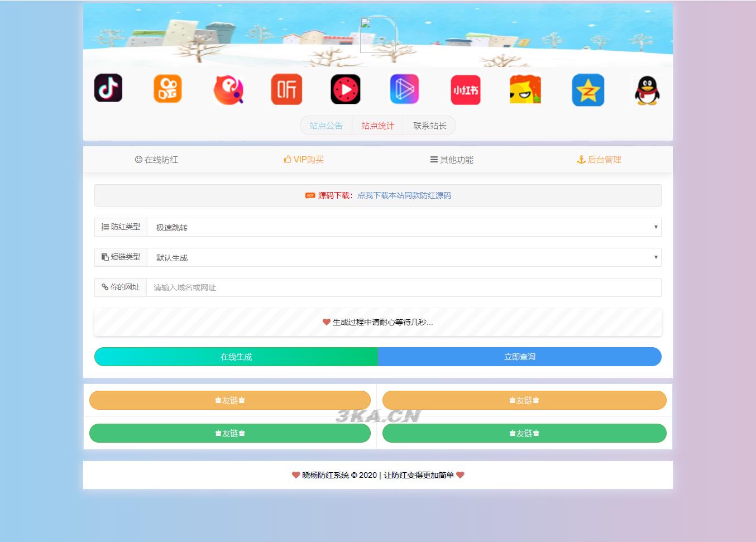Click the red-orange round app icon with magnifier

(x=228, y=89)
